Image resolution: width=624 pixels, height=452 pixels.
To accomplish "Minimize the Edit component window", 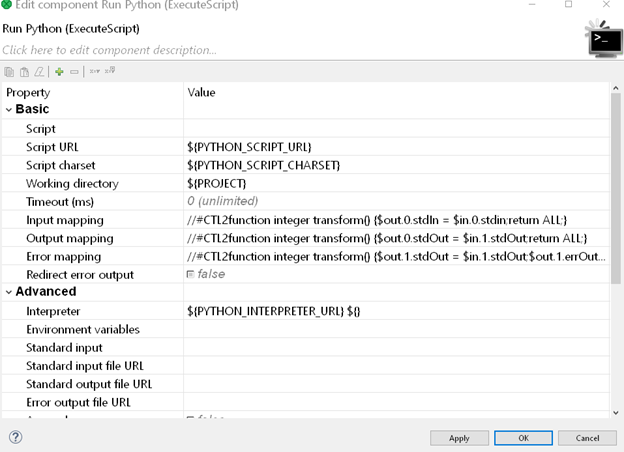I will (x=532, y=4).
